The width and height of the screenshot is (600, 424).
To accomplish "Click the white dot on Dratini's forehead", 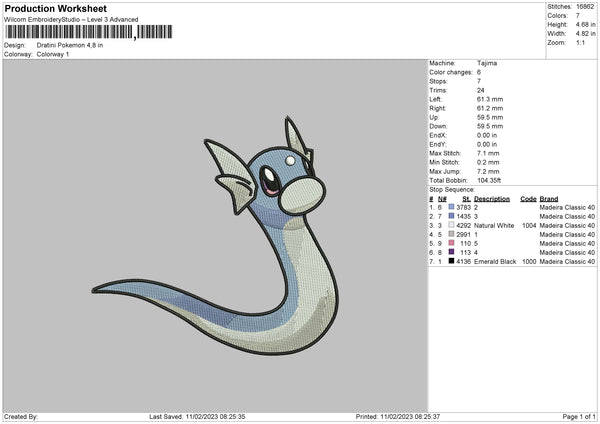I will (x=290, y=160).
